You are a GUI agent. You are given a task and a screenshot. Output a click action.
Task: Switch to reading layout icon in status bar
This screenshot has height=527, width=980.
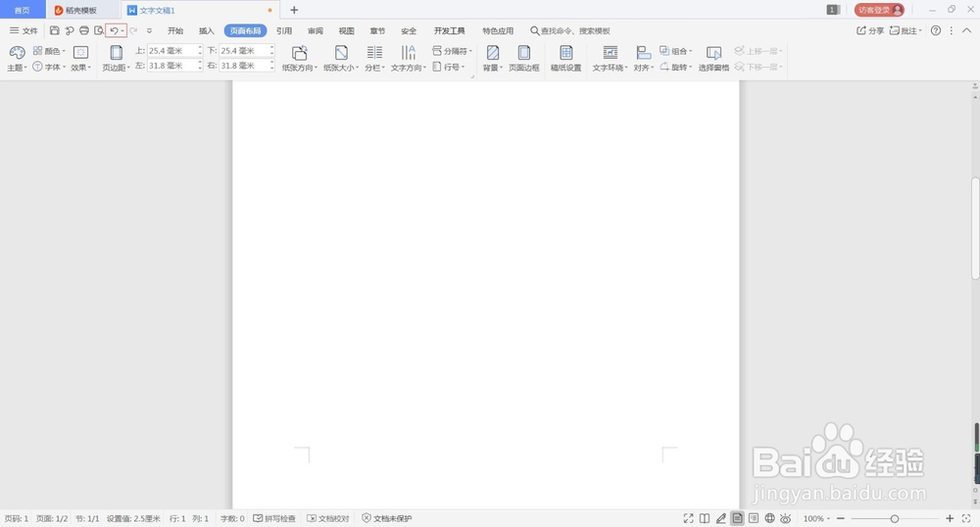705,518
